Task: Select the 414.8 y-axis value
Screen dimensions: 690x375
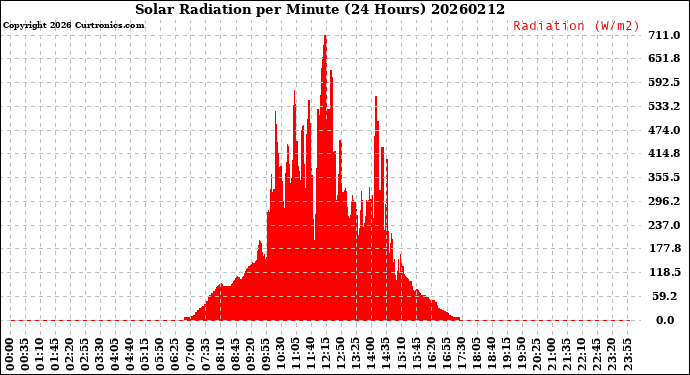Action: 664,153
